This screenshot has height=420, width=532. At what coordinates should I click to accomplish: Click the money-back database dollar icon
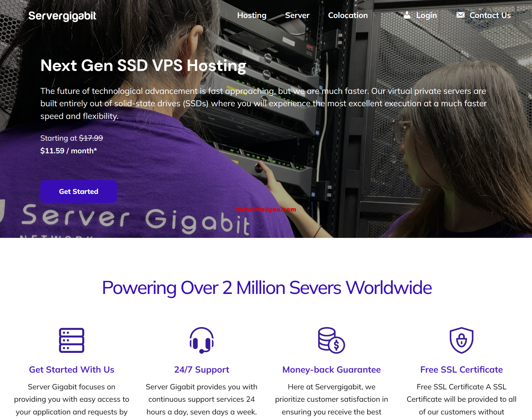(x=331, y=340)
